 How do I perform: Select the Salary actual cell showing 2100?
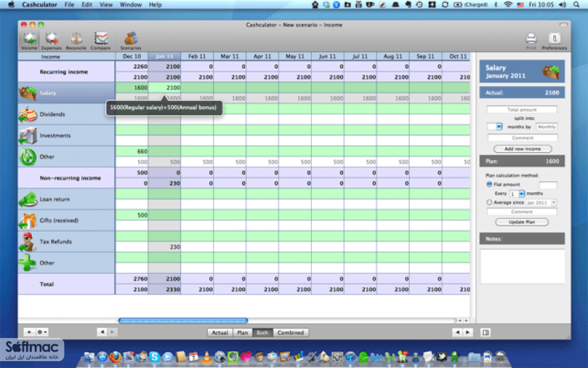point(165,87)
